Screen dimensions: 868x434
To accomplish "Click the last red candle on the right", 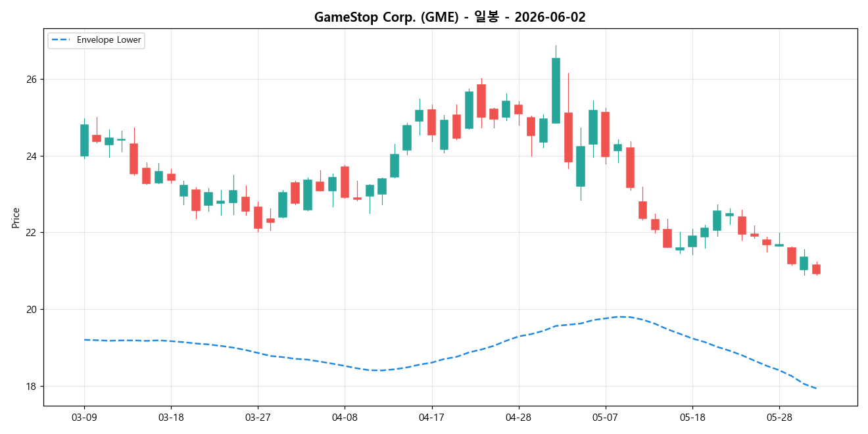I will [x=816, y=269].
